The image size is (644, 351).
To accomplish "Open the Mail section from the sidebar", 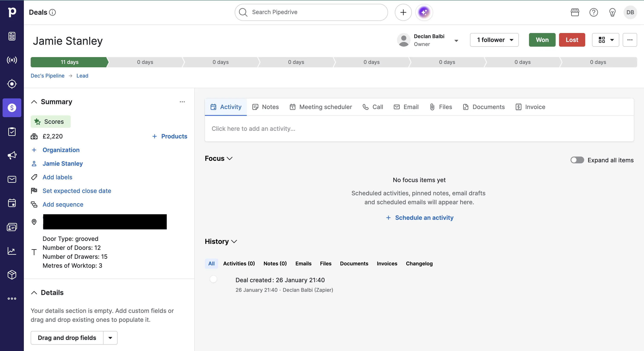I will tap(12, 179).
